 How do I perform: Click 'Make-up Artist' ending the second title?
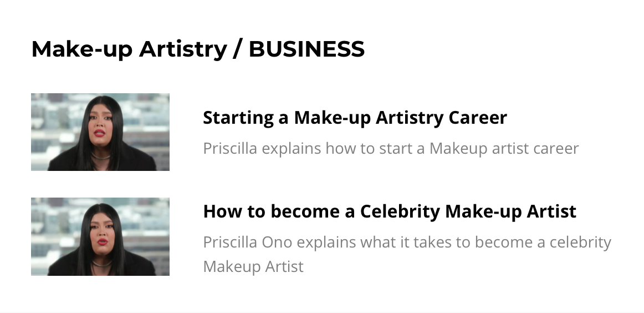[510, 211]
